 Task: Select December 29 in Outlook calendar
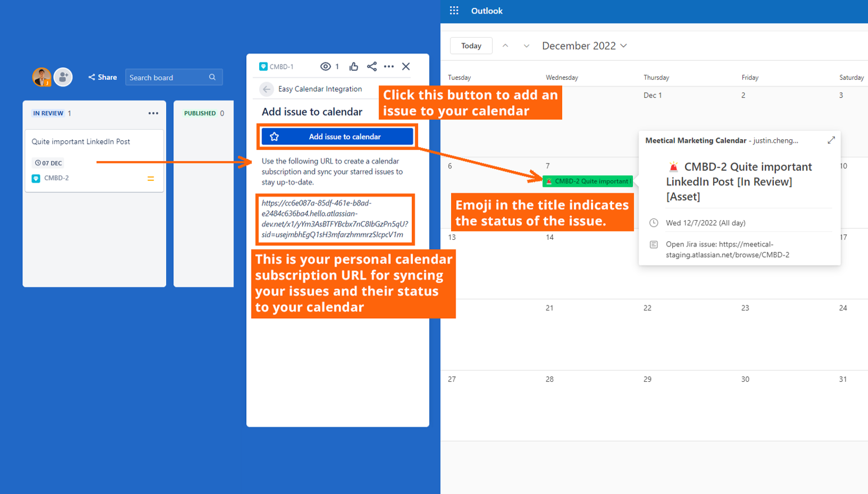pyautogui.click(x=647, y=379)
